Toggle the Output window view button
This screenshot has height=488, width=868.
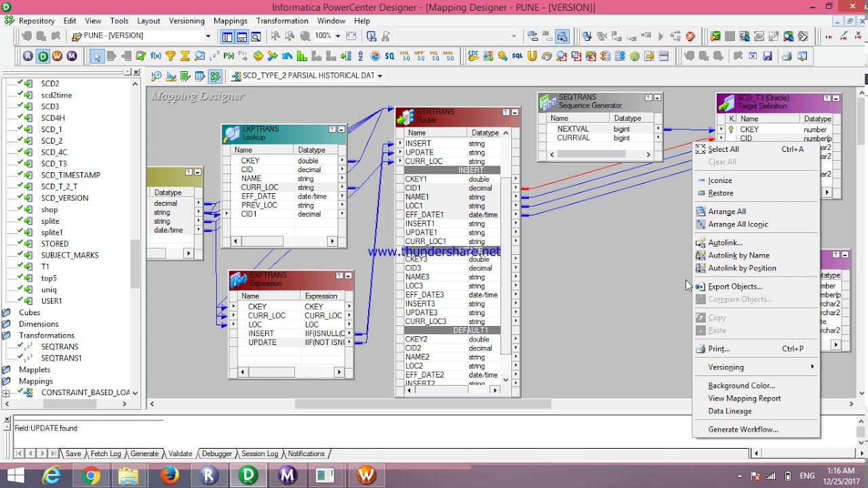(241, 36)
